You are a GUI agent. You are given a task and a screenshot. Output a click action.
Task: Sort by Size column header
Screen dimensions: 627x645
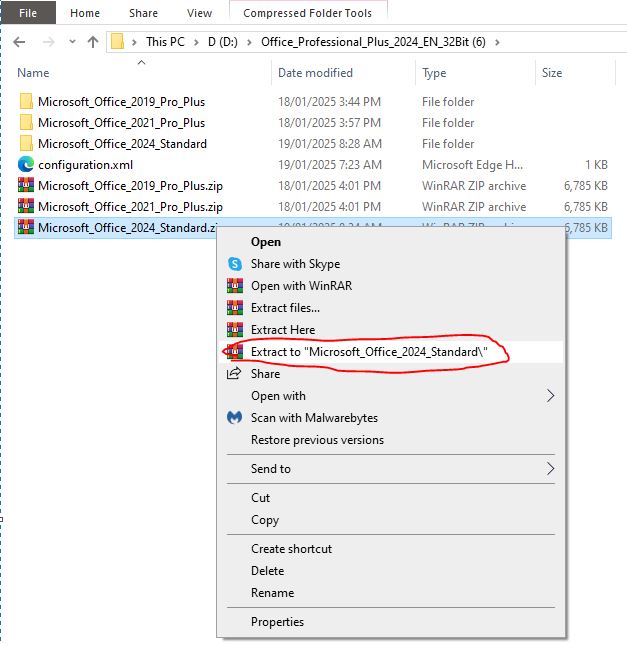pyautogui.click(x=552, y=73)
